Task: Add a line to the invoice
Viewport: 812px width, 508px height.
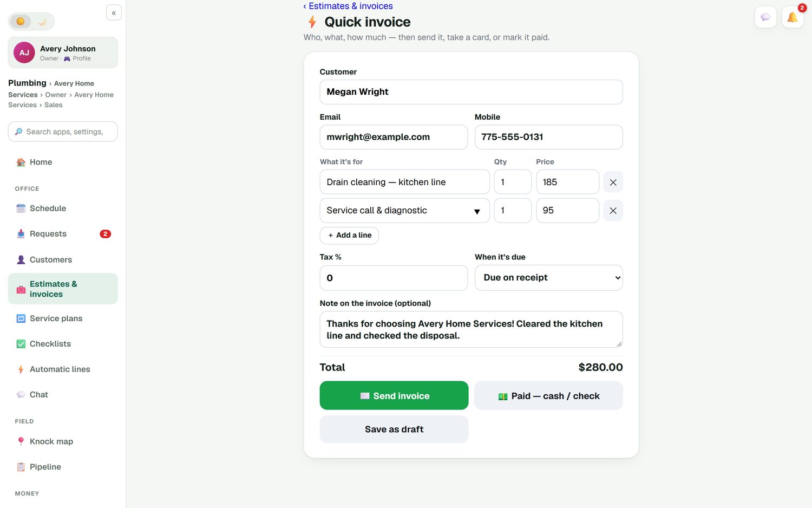Action: (x=349, y=235)
